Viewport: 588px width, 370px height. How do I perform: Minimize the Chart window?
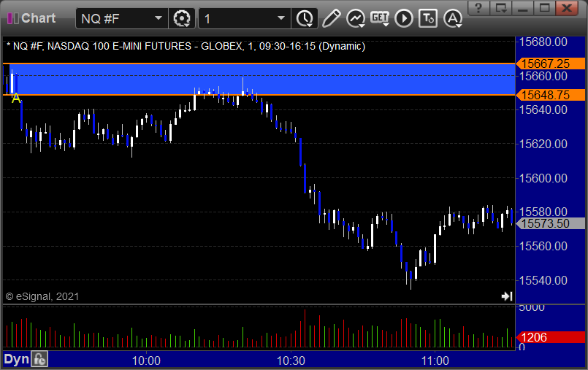[523, 8]
